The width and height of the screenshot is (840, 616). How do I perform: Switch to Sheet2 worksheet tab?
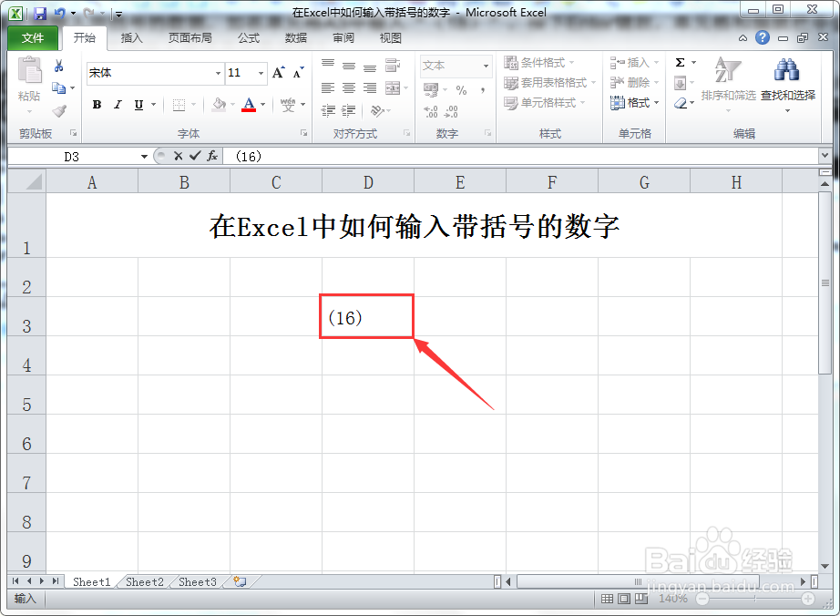[145, 581]
